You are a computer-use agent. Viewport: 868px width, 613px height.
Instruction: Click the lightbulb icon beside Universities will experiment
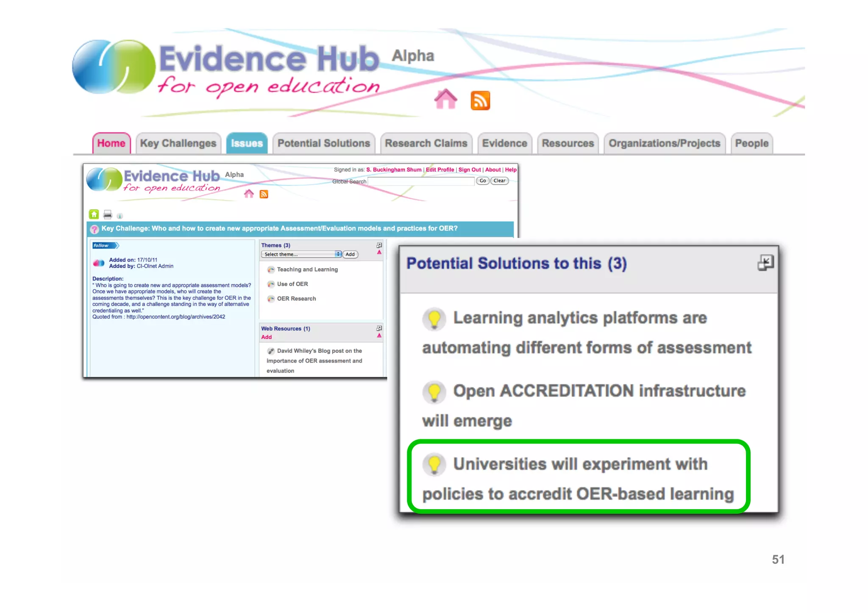point(434,464)
